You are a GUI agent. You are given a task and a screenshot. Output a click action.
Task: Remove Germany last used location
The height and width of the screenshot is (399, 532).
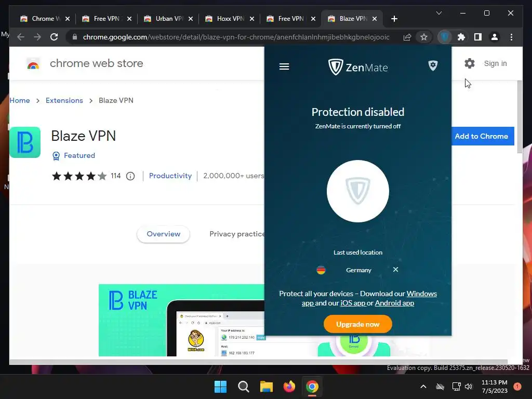pyautogui.click(x=395, y=270)
